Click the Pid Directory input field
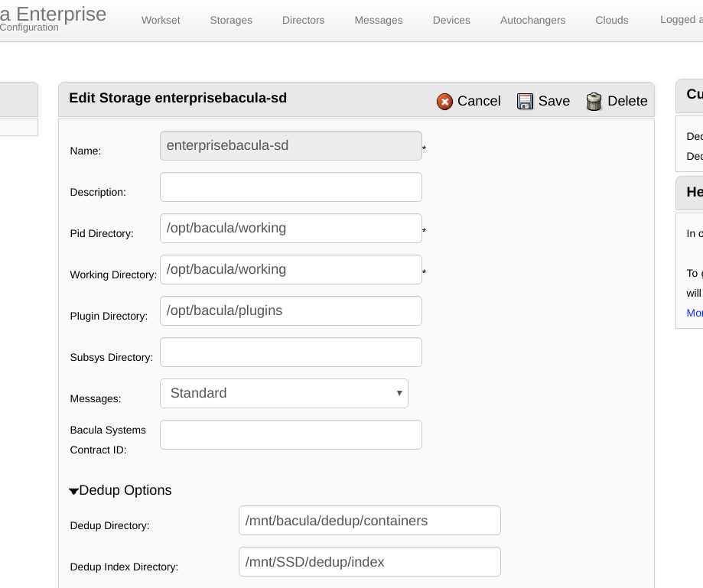This screenshot has height=588, width=703. [291, 228]
